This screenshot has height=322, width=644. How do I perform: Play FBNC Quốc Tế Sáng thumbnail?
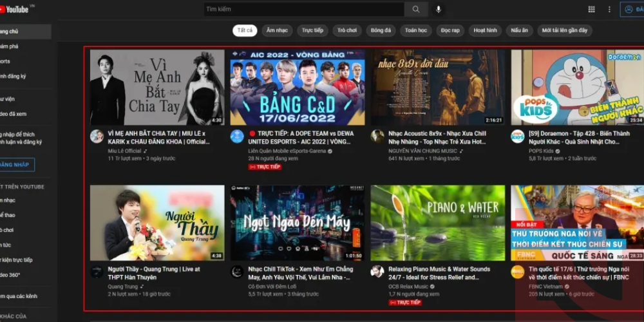click(x=578, y=223)
